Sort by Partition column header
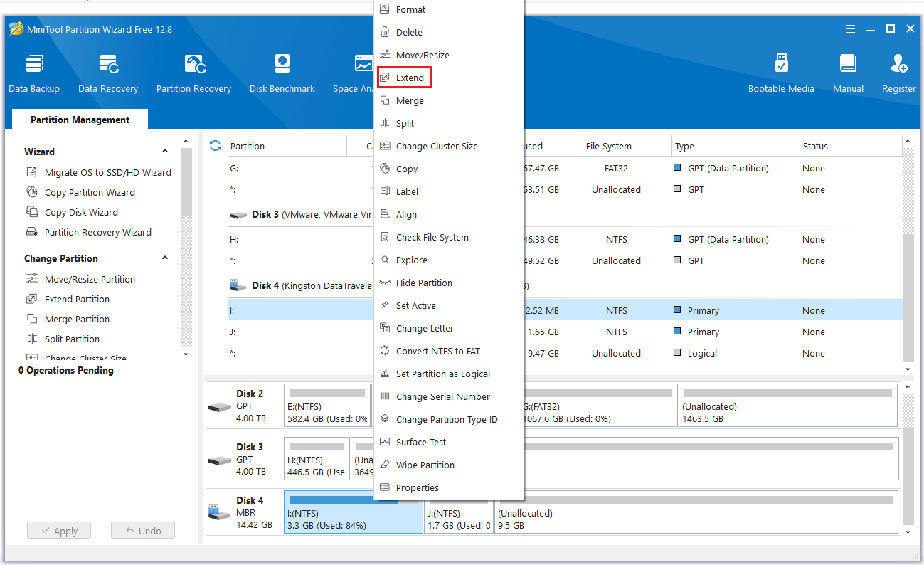This screenshot has width=924, height=565. coord(287,146)
